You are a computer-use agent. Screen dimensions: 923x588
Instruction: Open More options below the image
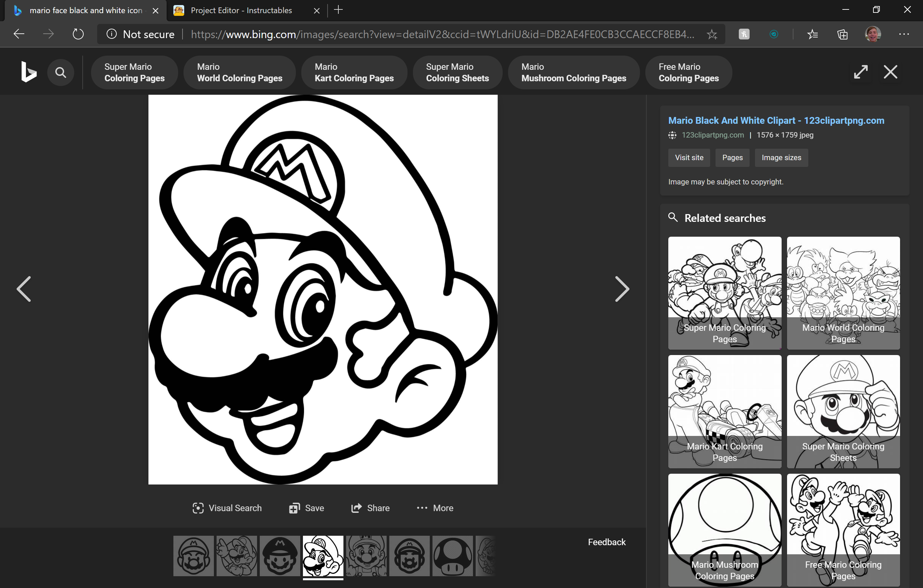pos(435,507)
